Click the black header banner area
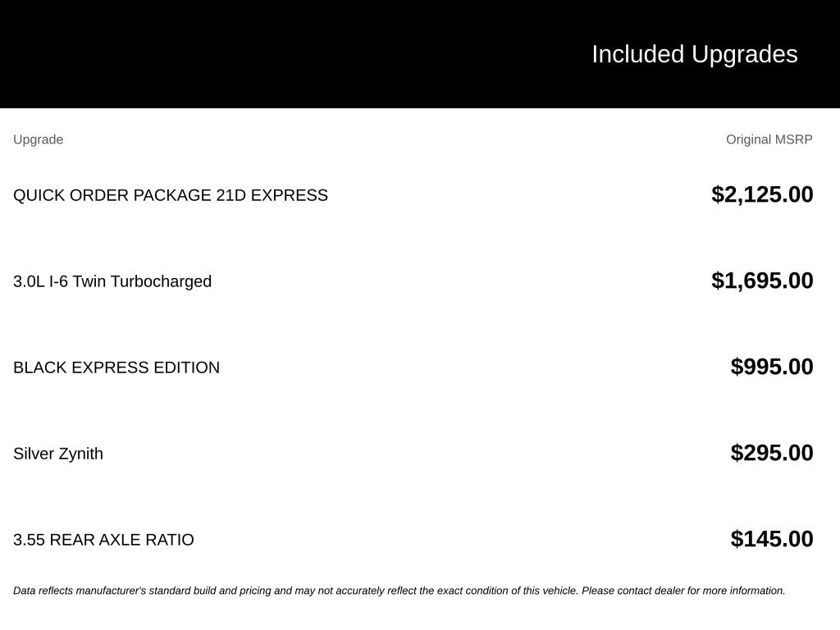Screen dimensions: 840x630 [x=420, y=54]
